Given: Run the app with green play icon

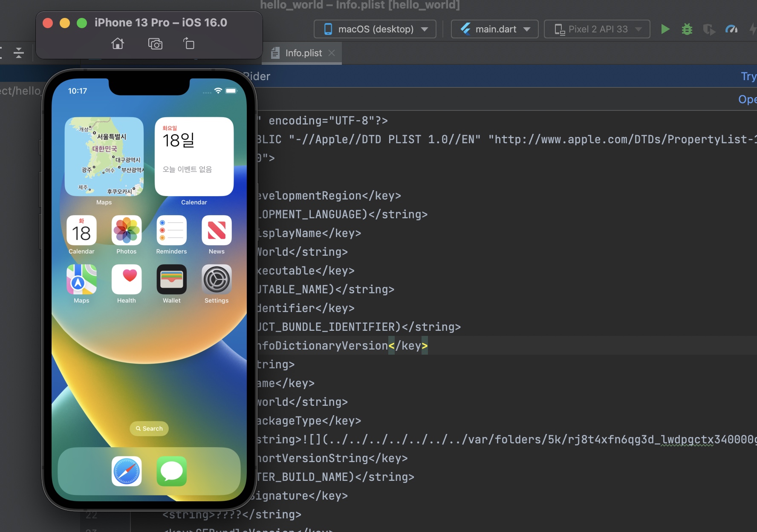Looking at the screenshot, I should coord(665,29).
